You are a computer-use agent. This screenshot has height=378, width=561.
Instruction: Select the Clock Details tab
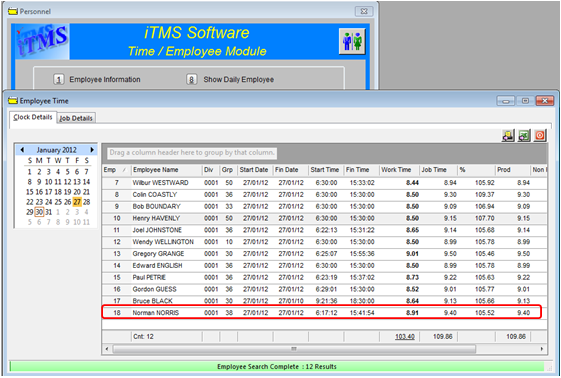point(33,117)
